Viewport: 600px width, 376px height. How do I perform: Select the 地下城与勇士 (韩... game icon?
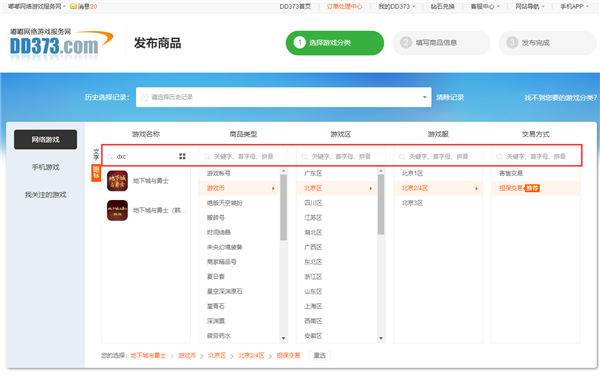pyautogui.click(x=117, y=210)
